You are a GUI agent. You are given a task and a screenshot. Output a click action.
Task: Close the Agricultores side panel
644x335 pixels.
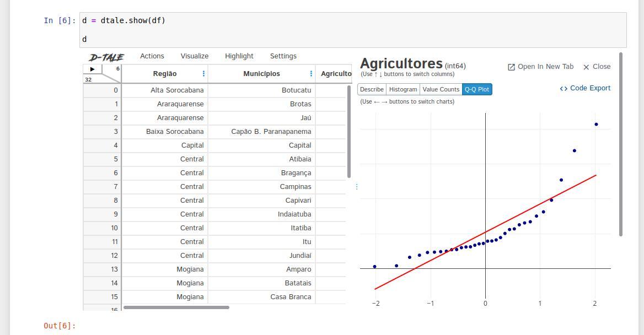(597, 67)
